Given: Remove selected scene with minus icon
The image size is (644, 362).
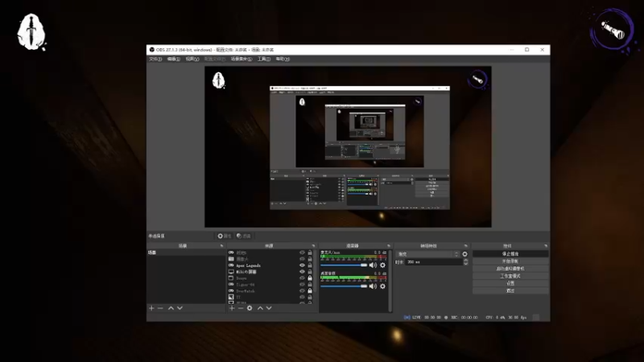Looking at the screenshot, I should click(160, 308).
